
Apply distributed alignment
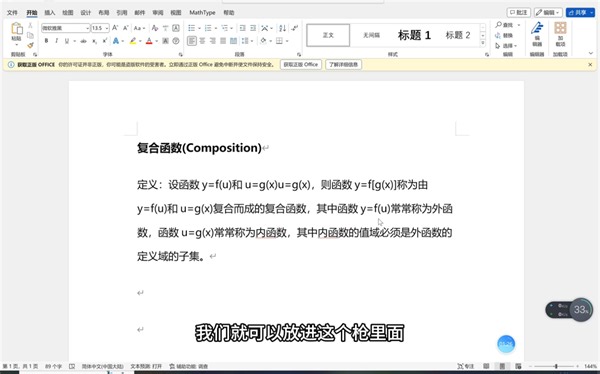pos(233,41)
